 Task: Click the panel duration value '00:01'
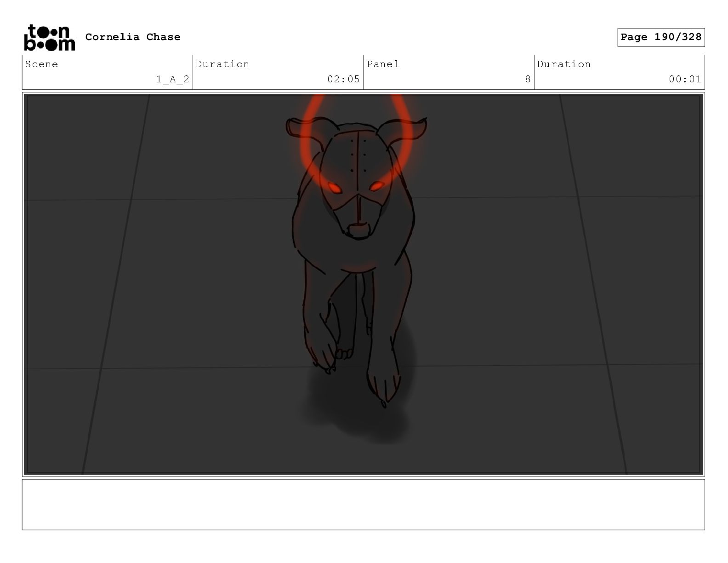[685, 79]
